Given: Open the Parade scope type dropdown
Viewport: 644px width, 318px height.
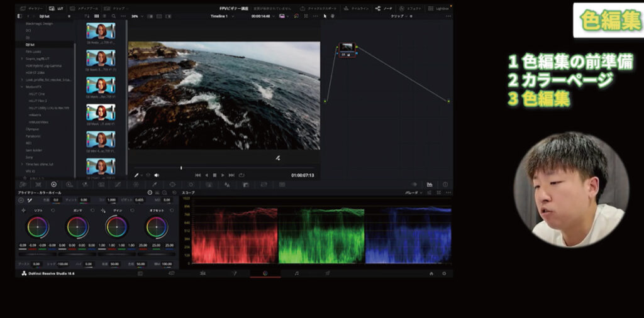Looking at the screenshot, I should [414, 192].
